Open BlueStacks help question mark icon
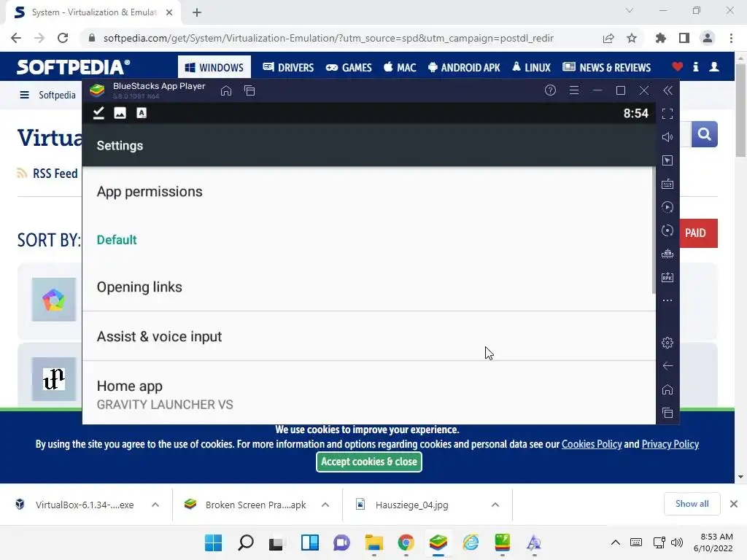747x560 pixels. [x=550, y=90]
